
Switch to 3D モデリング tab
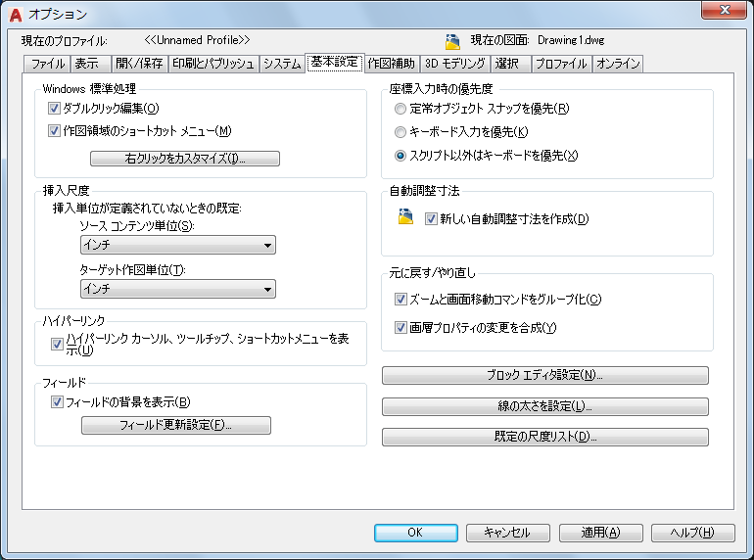[x=455, y=64]
